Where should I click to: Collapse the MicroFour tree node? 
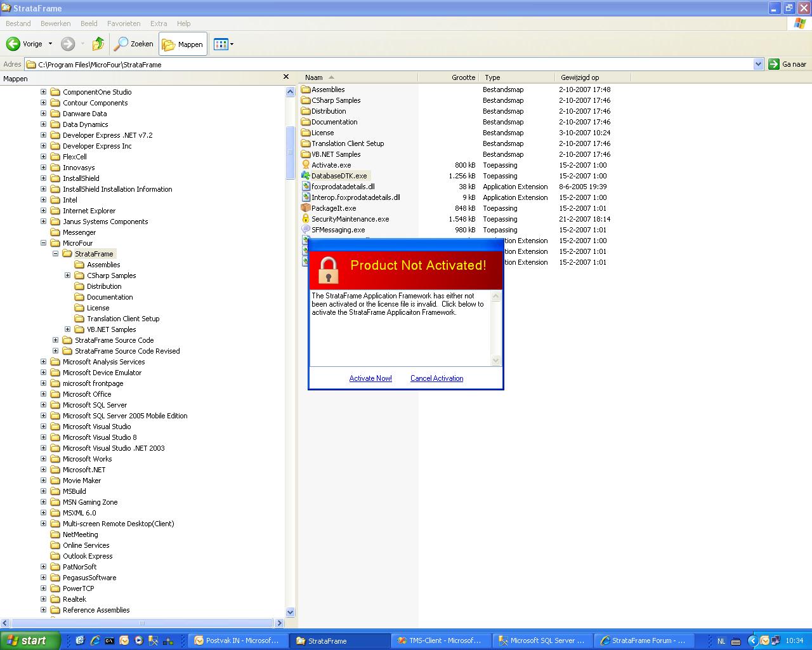click(x=43, y=243)
